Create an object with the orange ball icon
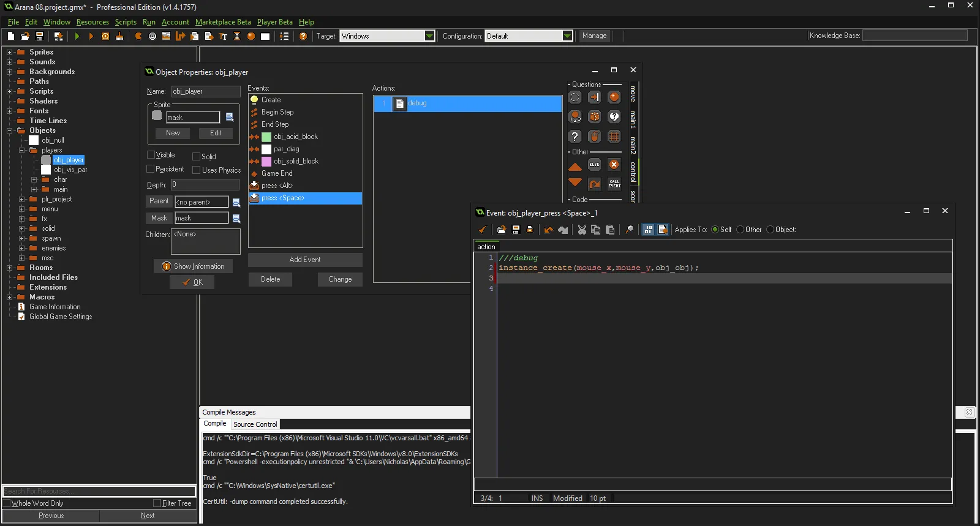 point(251,36)
